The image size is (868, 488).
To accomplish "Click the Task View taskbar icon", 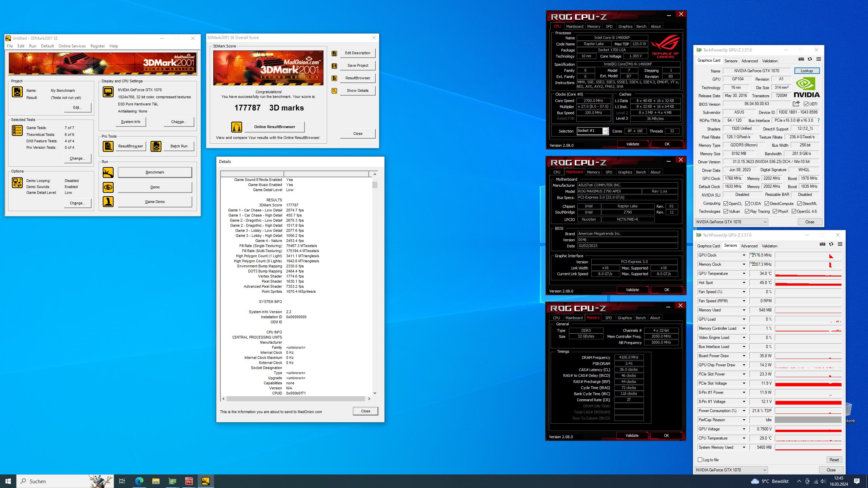I will pos(122,481).
